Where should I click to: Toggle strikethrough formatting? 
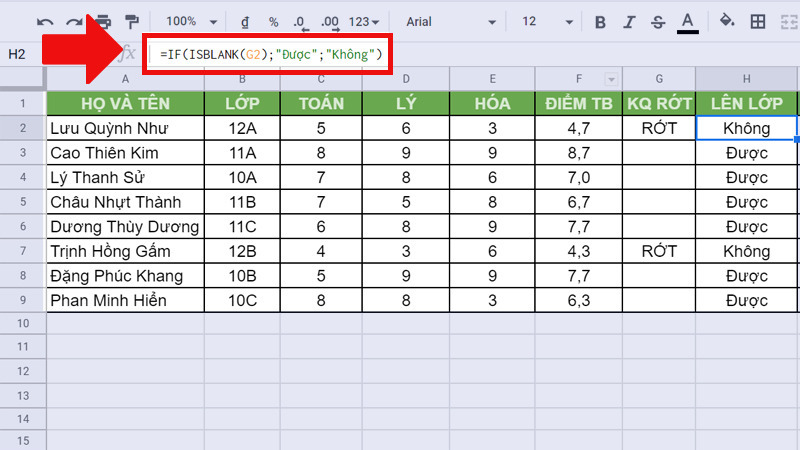coord(657,21)
